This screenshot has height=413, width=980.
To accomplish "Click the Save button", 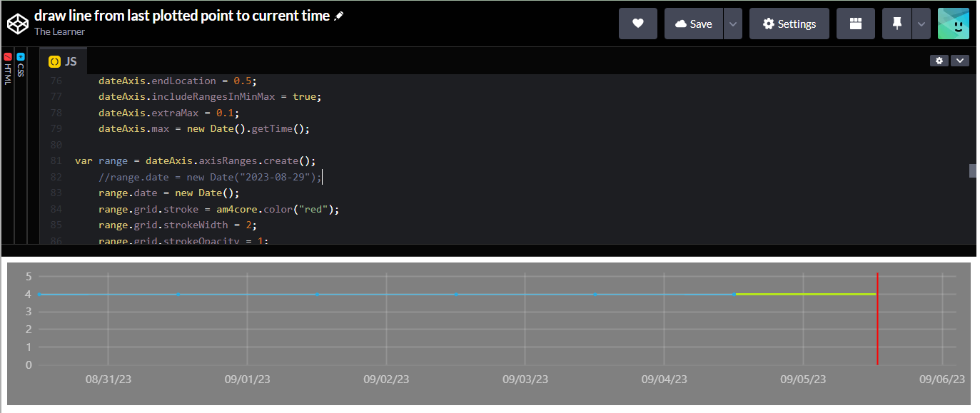I will [x=693, y=23].
